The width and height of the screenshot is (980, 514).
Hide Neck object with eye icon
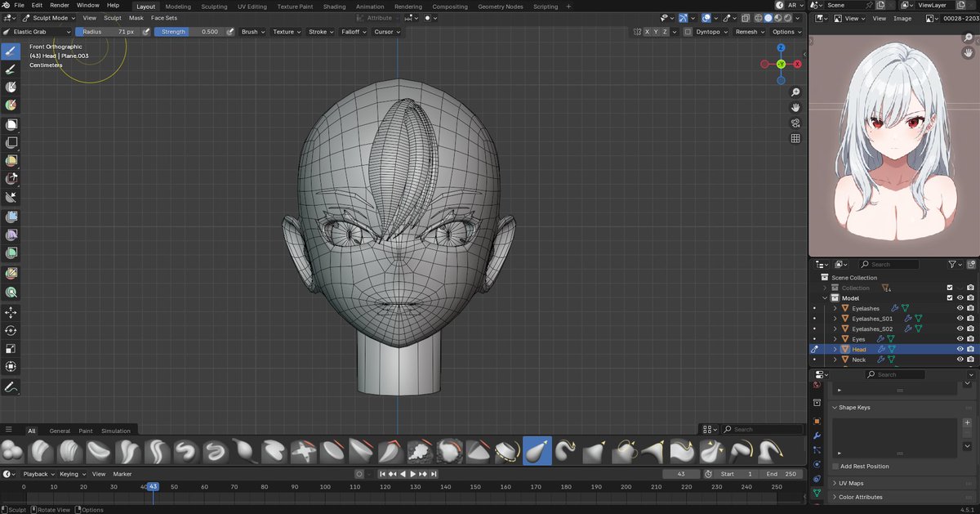pos(960,360)
